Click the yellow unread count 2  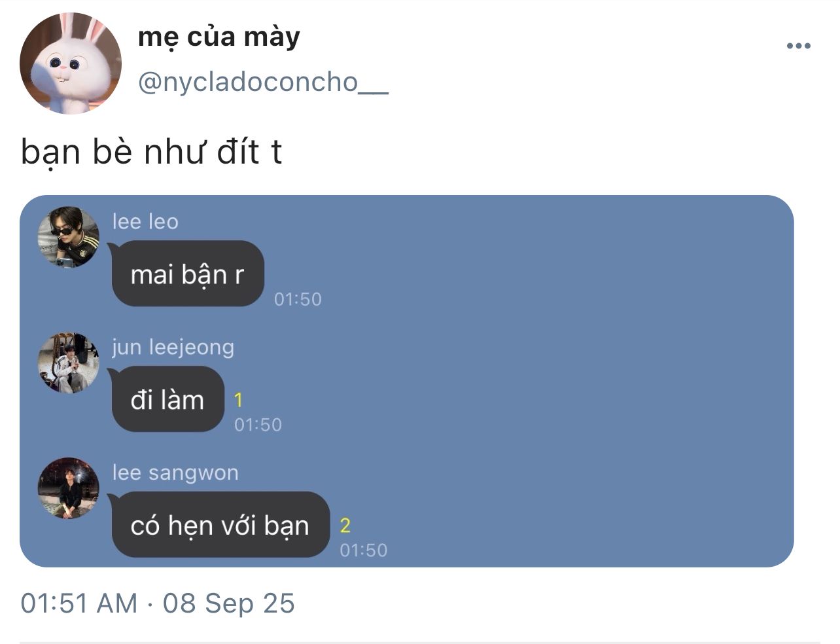pyautogui.click(x=345, y=526)
